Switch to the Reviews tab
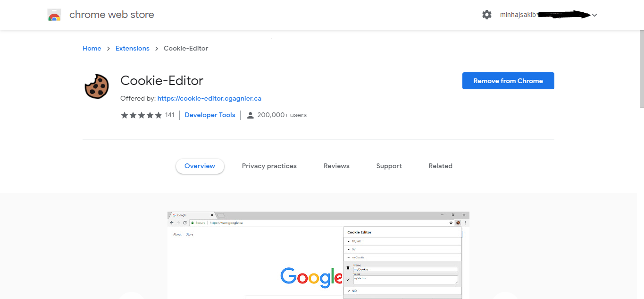Viewport: 644px width, 299px height. (x=336, y=166)
